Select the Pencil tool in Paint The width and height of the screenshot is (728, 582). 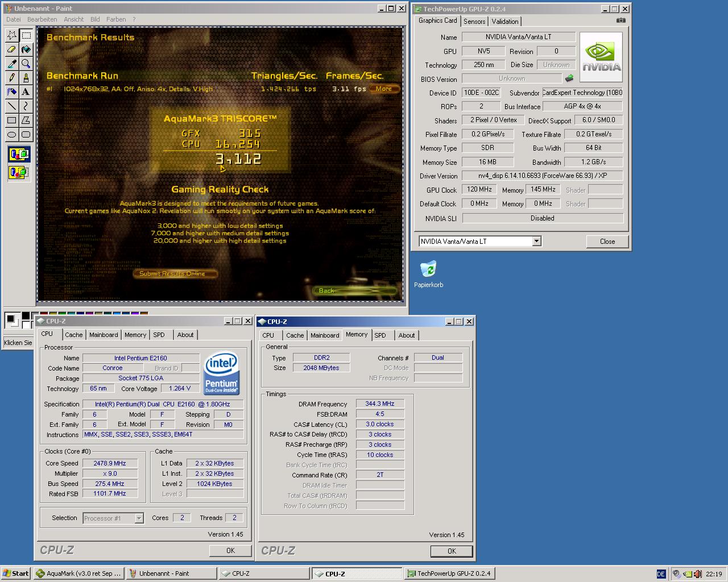[x=11, y=78]
